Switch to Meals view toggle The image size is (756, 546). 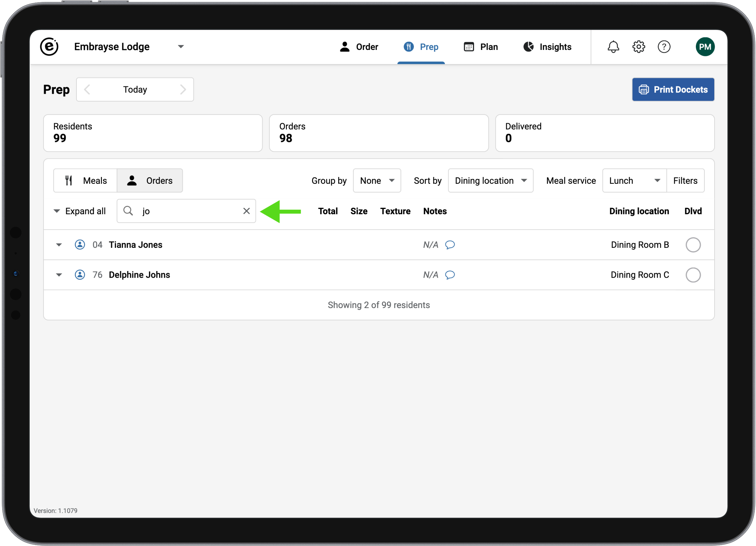point(86,181)
